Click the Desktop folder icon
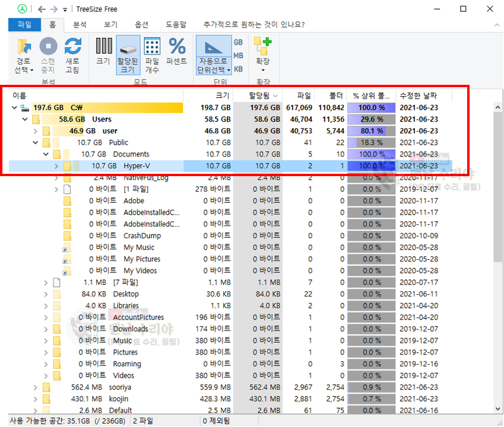This screenshot has height=427, width=504. click(56, 294)
